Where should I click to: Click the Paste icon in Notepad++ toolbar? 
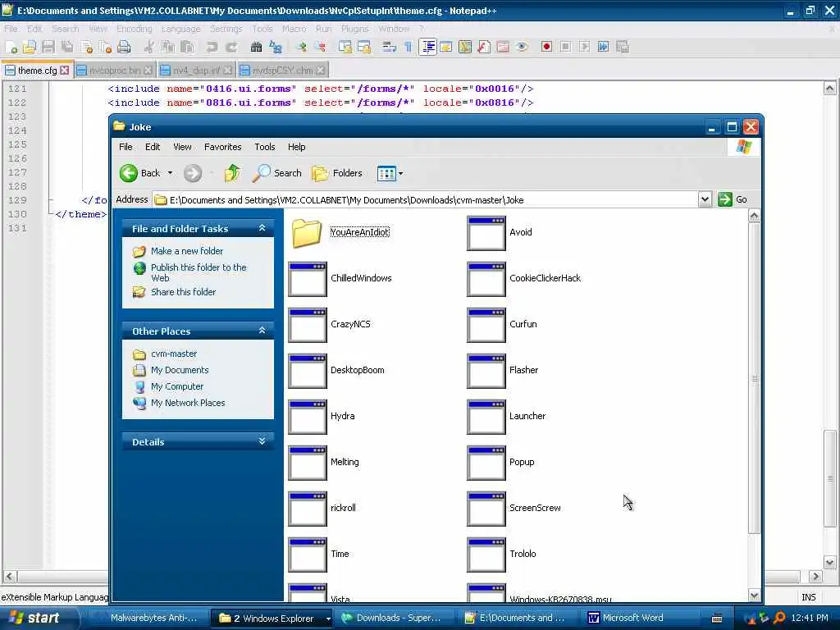point(187,47)
